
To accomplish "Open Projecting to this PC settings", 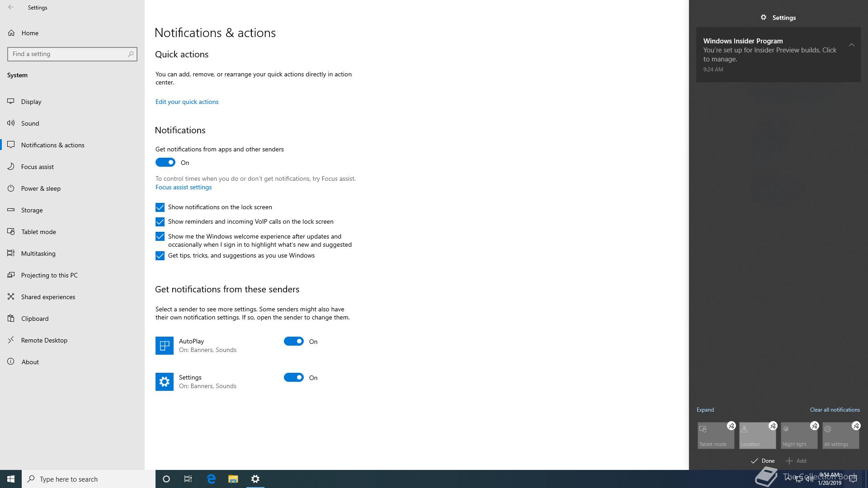I will click(x=72, y=275).
